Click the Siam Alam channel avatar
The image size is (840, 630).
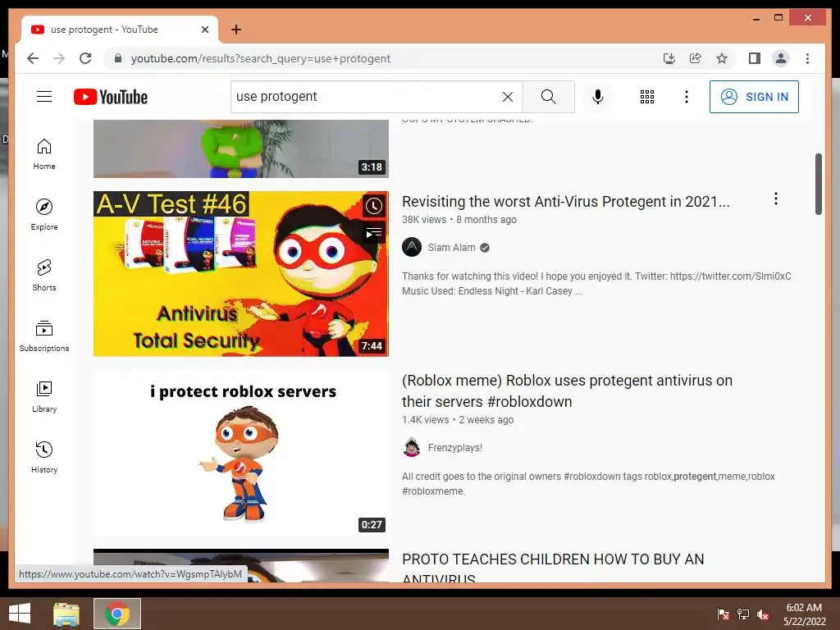[x=412, y=248]
